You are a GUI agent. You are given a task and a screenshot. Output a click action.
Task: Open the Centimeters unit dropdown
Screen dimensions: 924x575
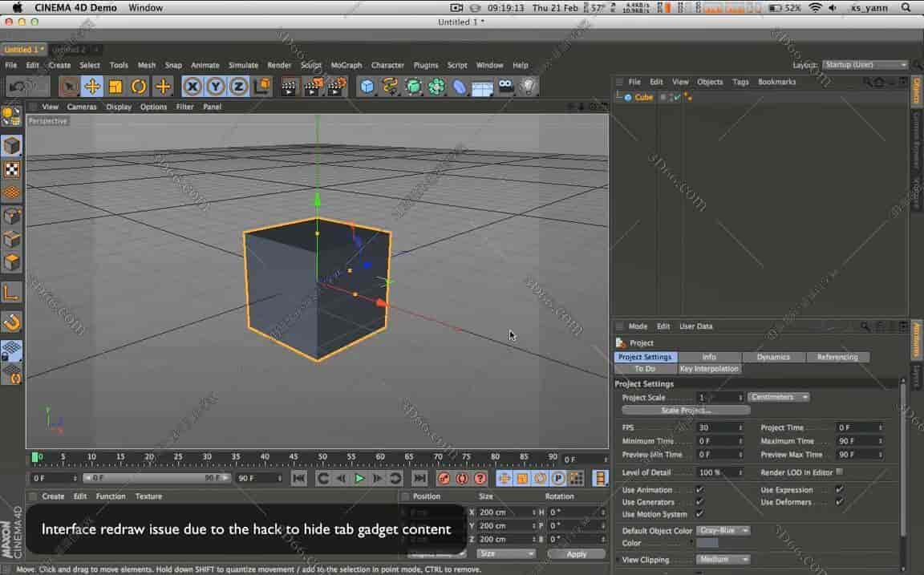point(778,396)
